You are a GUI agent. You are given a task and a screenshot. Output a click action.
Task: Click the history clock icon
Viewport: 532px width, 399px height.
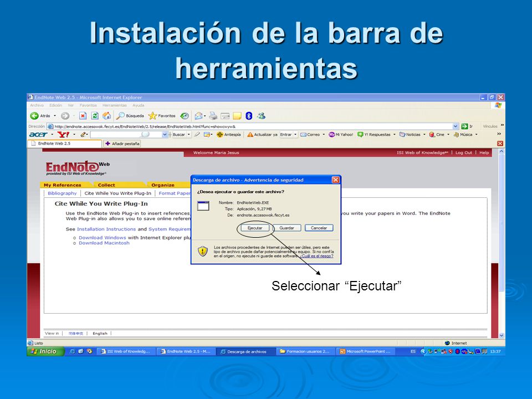tap(184, 116)
